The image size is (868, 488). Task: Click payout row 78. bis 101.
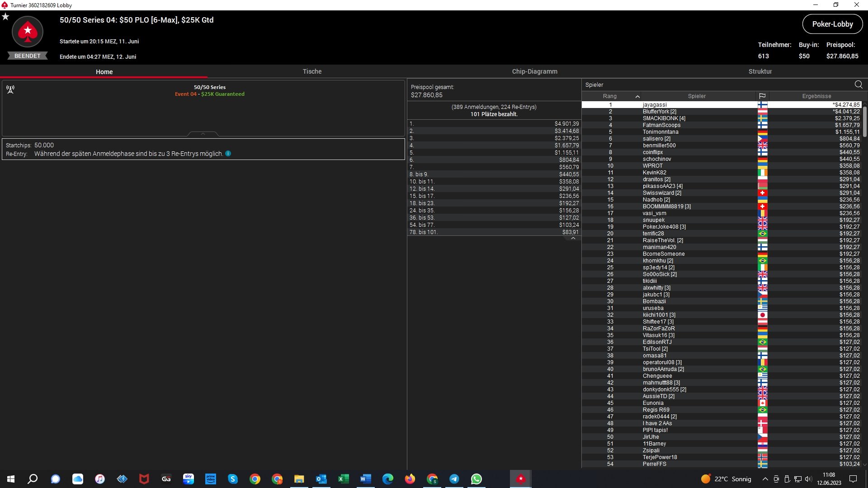[x=494, y=232]
